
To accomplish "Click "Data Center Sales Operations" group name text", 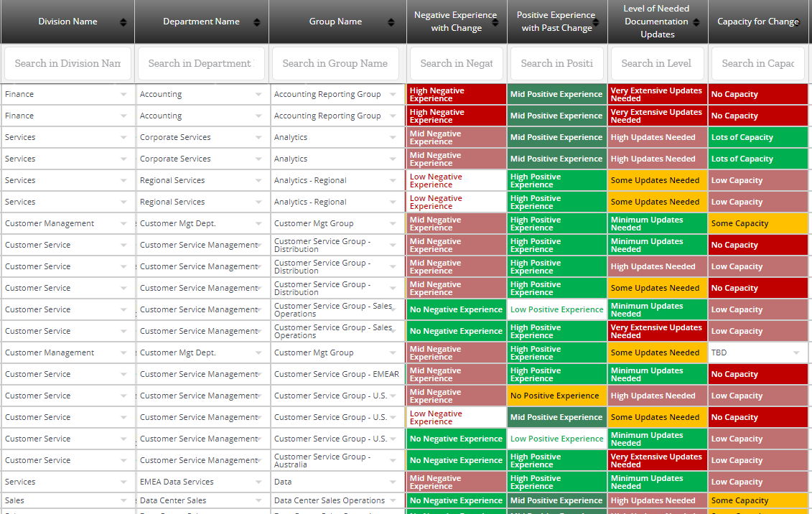I will pyautogui.click(x=330, y=500).
